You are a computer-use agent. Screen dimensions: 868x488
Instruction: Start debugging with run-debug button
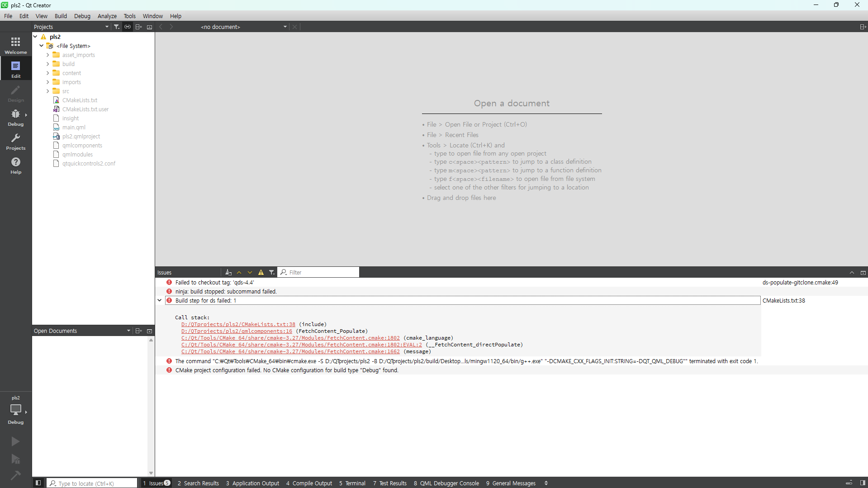15,459
